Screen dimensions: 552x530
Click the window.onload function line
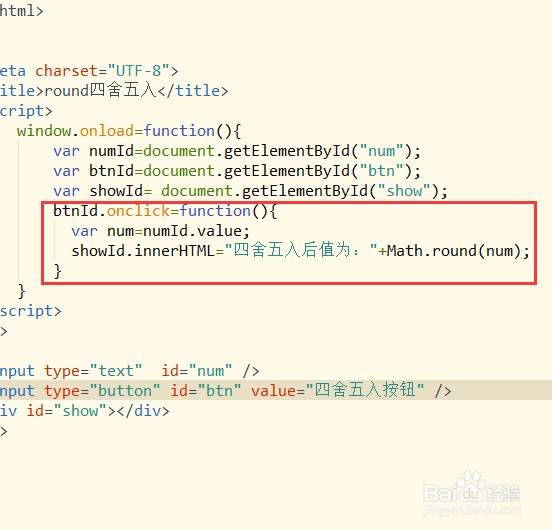(129, 131)
